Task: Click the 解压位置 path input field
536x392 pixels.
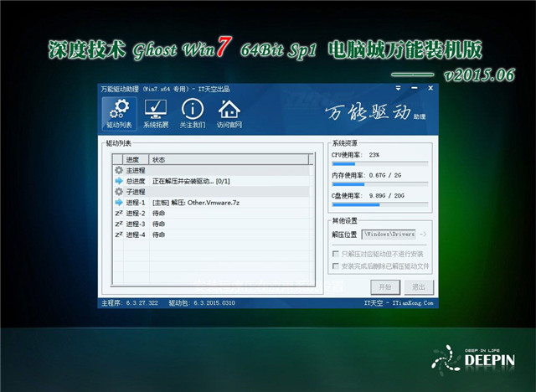Action: (389, 235)
